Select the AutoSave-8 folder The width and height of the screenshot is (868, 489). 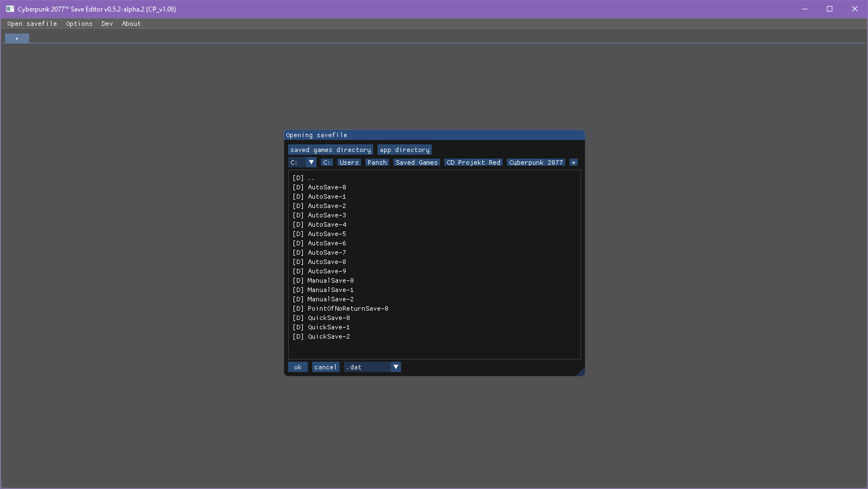point(434,262)
